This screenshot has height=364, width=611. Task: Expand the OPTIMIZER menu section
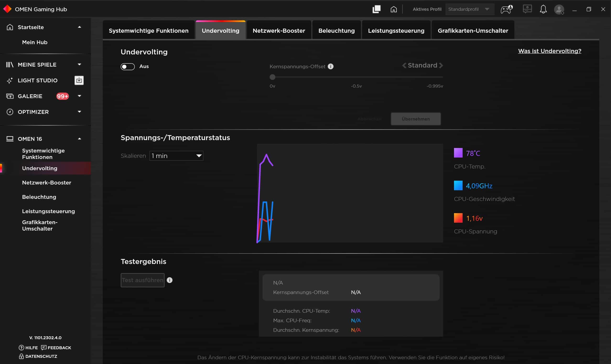pos(79,112)
